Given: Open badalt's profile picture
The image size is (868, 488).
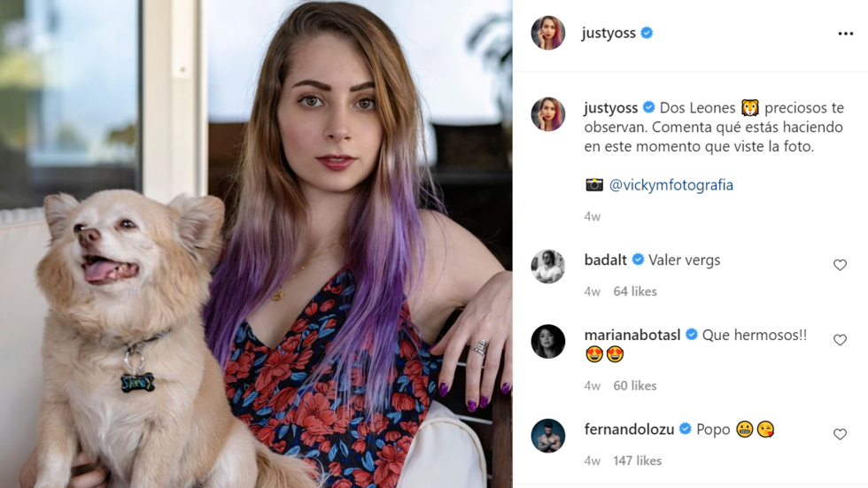Looking at the screenshot, I should click(548, 266).
